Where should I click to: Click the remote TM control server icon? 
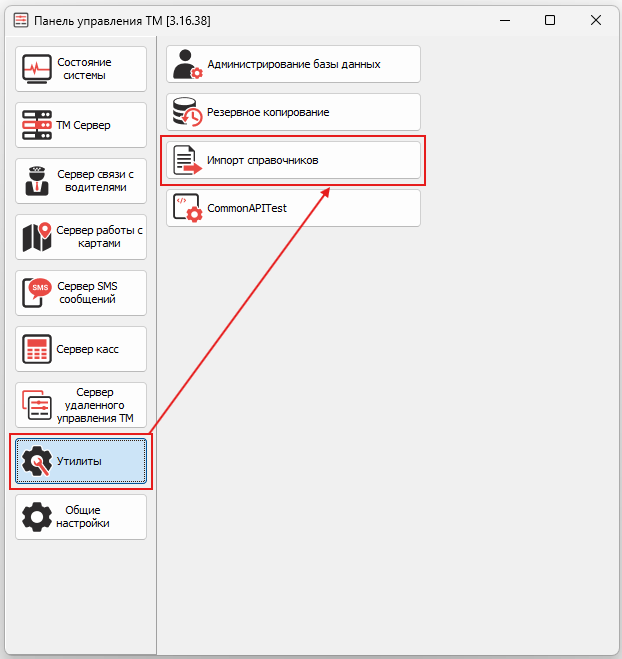click(x=37, y=405)
